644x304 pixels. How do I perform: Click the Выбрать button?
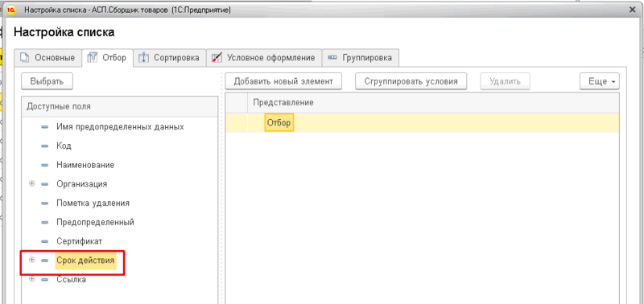click(x=47, y=81)
